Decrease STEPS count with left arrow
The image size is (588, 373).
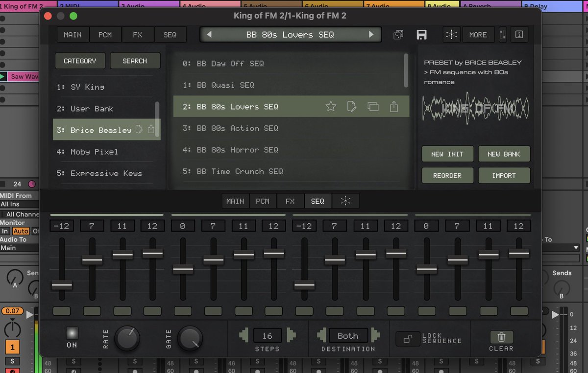(x=244, y=336)
